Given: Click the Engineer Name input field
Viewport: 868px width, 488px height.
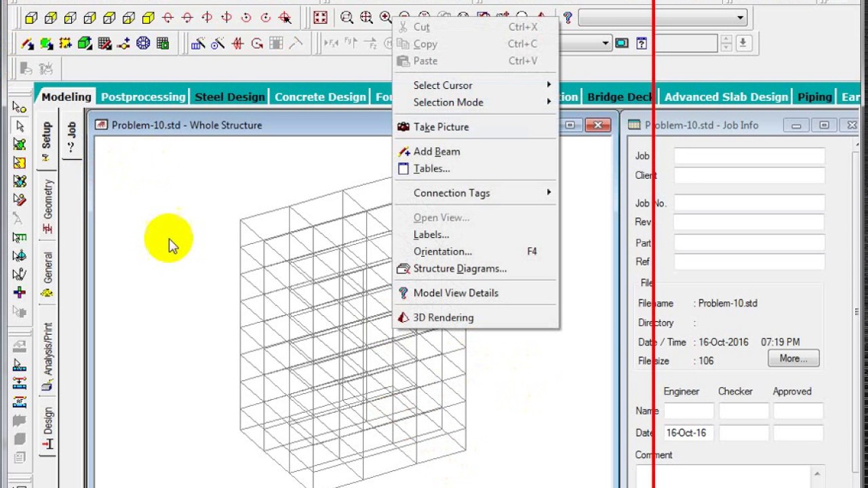Looking at the screenshot, I should click(689, 411).
